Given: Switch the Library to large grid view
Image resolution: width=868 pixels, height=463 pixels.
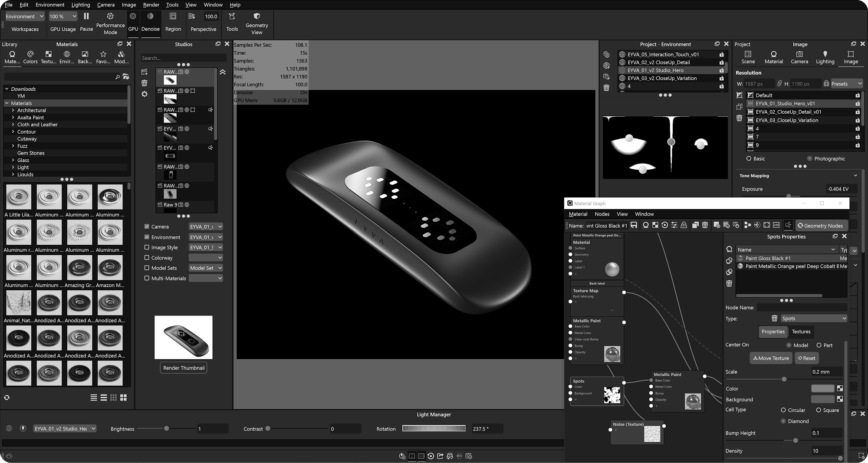Looking at the screenshot, I should 124,397.
